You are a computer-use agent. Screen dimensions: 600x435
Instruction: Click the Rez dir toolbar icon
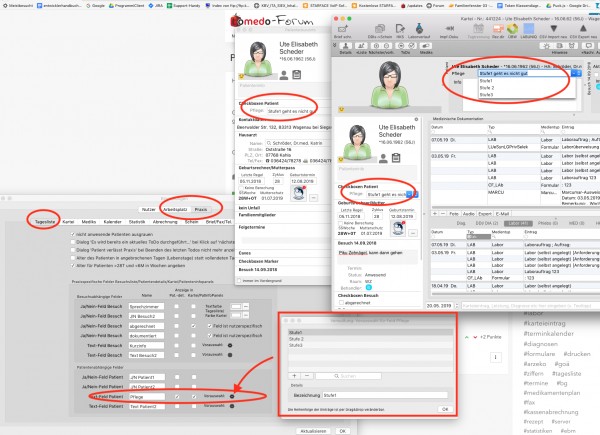coord(498,29)
